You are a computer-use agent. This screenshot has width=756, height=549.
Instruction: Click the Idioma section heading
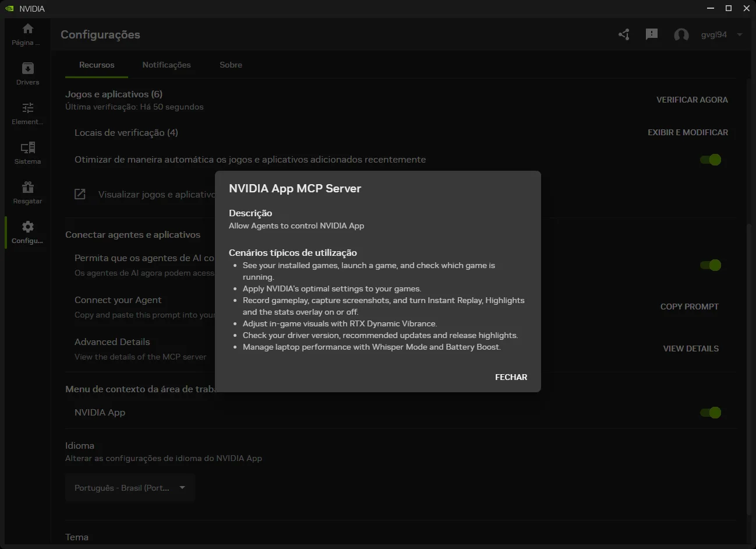click(x=80, y=445)
